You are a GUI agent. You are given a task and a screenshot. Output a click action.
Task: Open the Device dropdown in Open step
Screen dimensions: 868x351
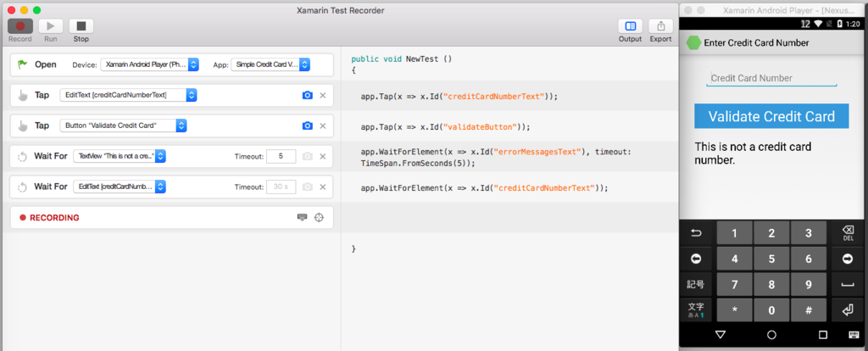coord(149,64)
